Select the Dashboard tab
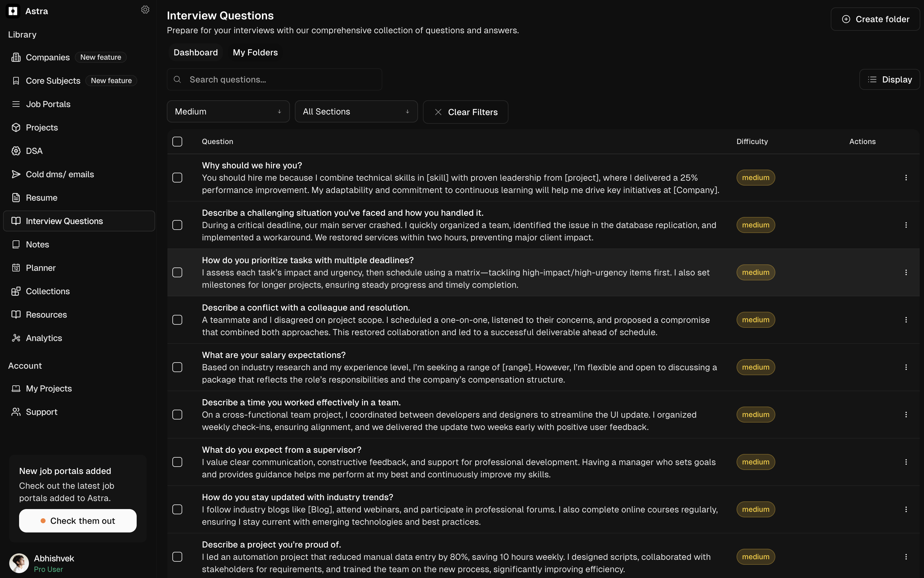Screen dimensions: 924x578 (x=195, y=52)
